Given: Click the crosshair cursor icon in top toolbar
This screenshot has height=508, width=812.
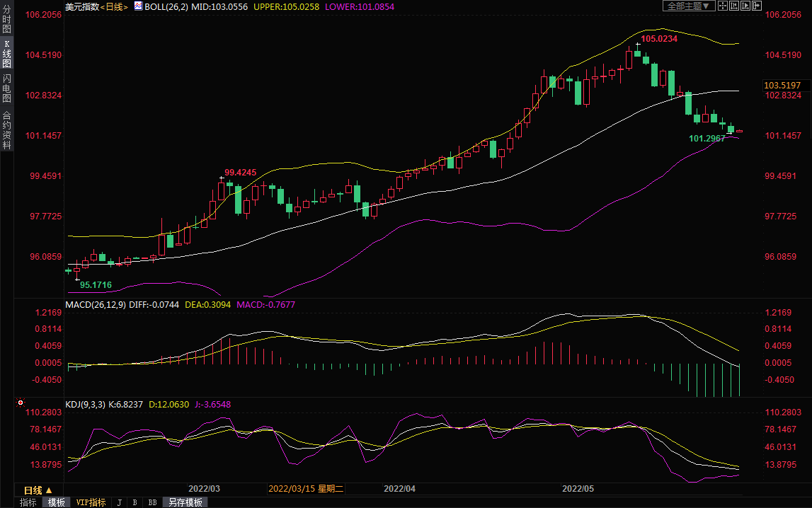Looking at the screenshot, I should (x=723, y=6).
